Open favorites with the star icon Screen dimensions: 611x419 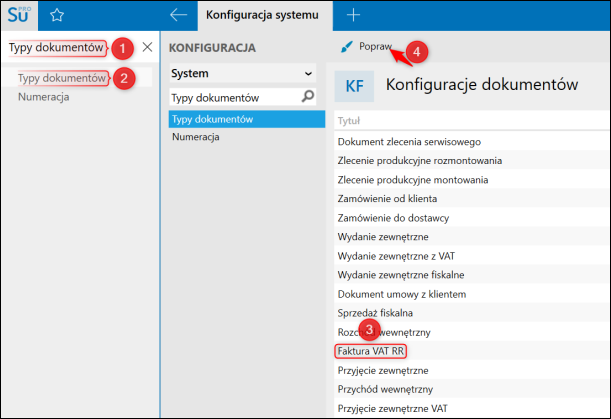(x=57, y=15)
